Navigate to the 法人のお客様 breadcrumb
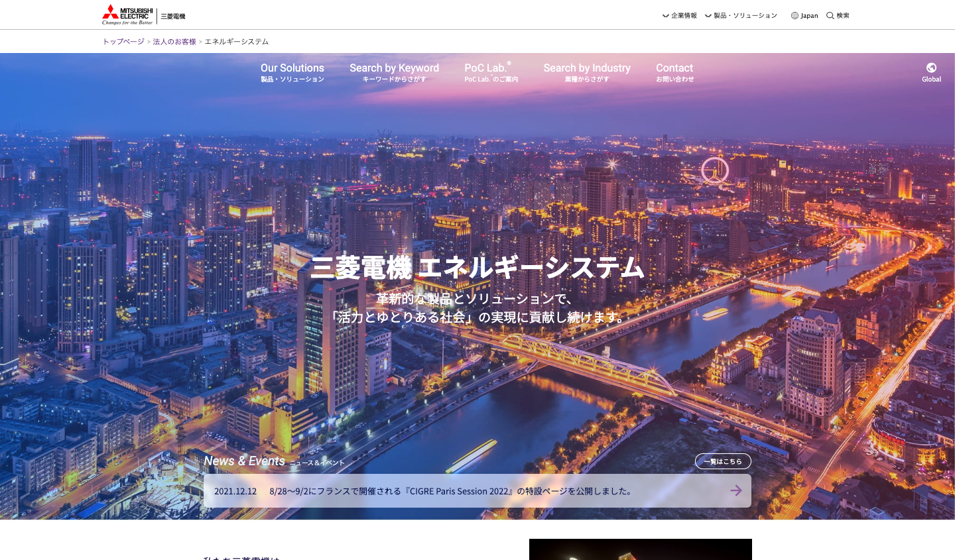Image resolution: width=955 pixels, height=560 pixels. 174,42
